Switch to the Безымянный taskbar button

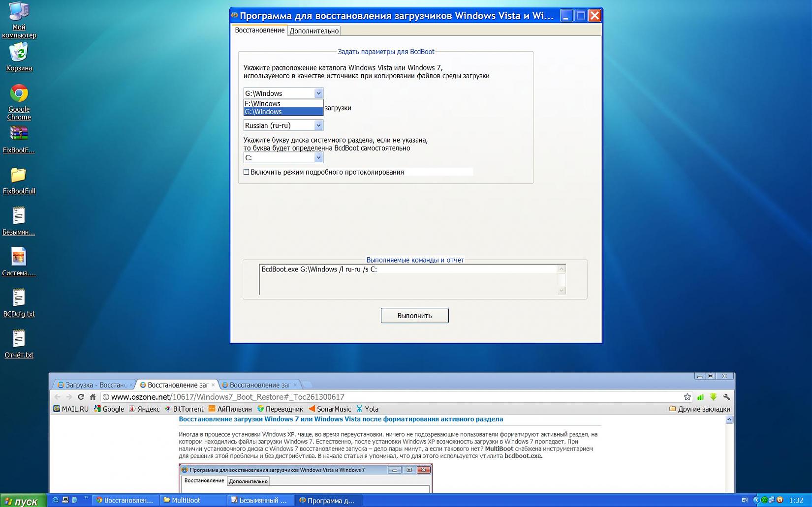coord(260,500)
